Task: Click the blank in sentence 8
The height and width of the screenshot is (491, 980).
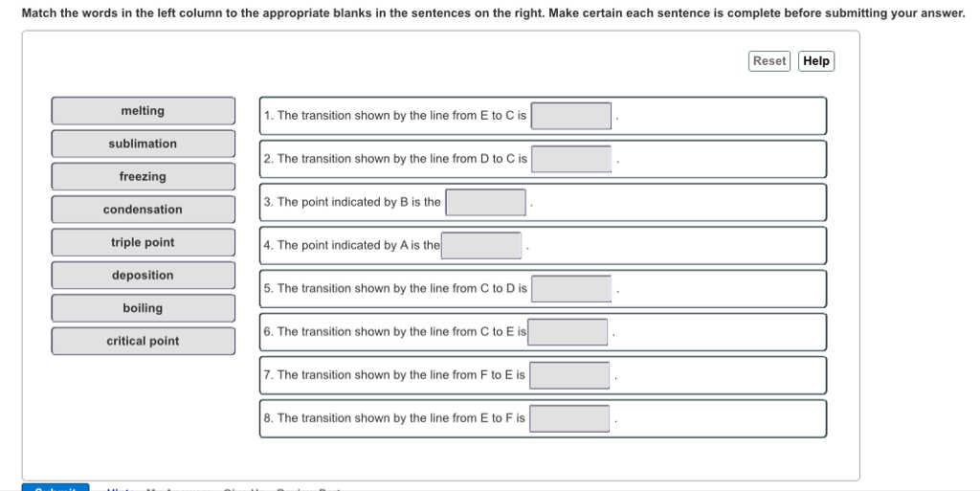Action: point(569,418)
